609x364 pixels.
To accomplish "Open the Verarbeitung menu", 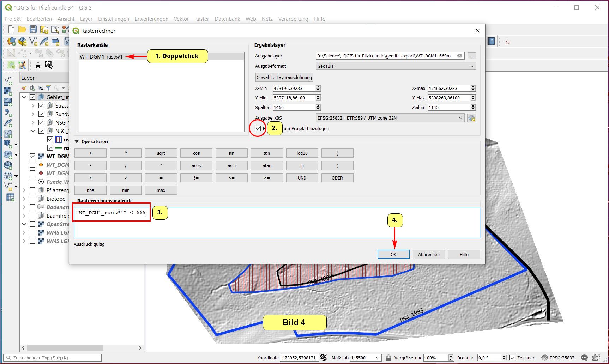I will pyautogui.click(x=293, y=19).
